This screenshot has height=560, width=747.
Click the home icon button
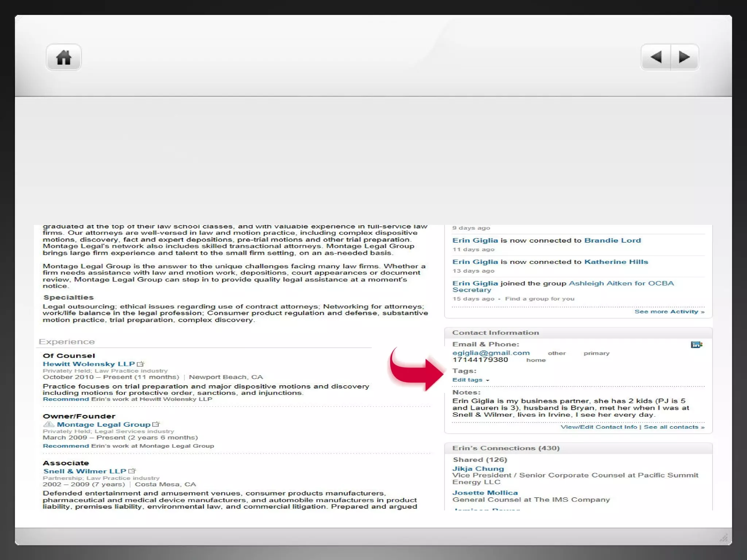(63, 57)
